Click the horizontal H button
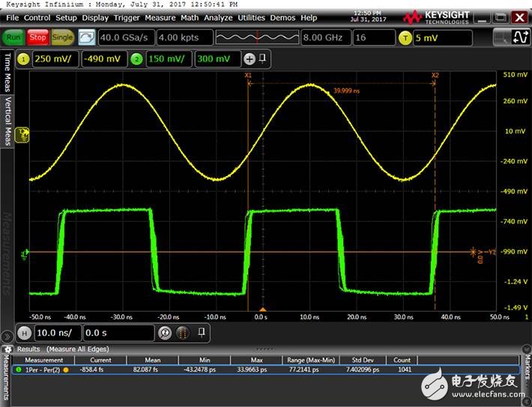The height and width of the screenshot is (407, 532). [x=24, y=334]
